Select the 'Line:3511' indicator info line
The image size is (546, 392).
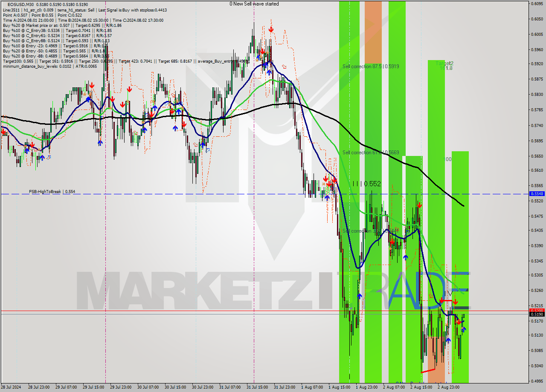(x=84, y=10)
